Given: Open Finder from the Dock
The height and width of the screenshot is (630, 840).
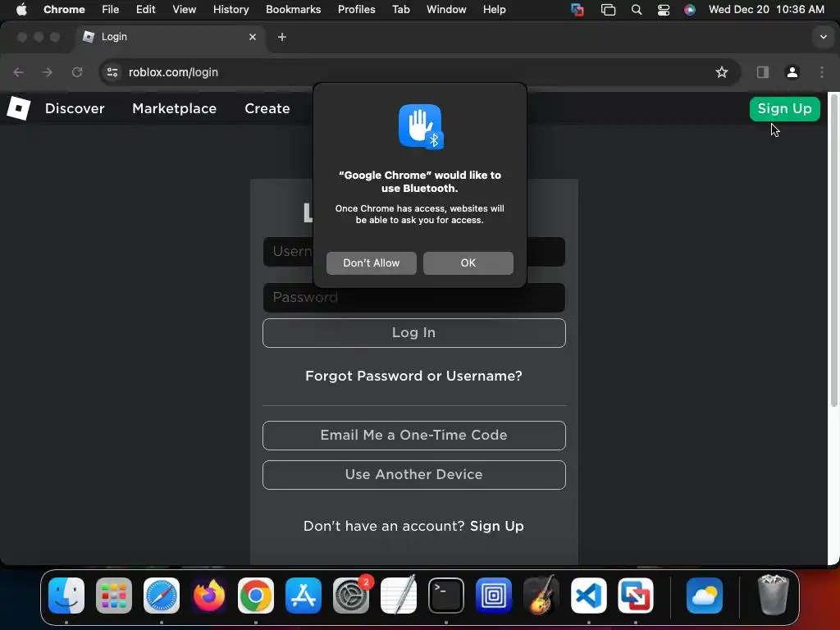Looking at the screenshot, I should pyautogui.click(x=66, y=596).
